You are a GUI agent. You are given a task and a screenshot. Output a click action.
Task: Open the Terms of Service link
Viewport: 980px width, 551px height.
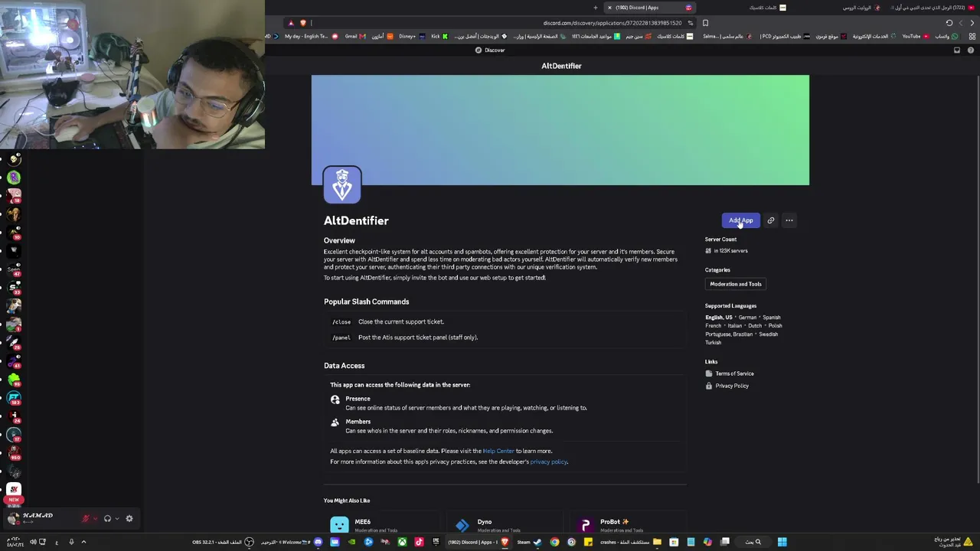pyautogui.click(x=734, y=373)
